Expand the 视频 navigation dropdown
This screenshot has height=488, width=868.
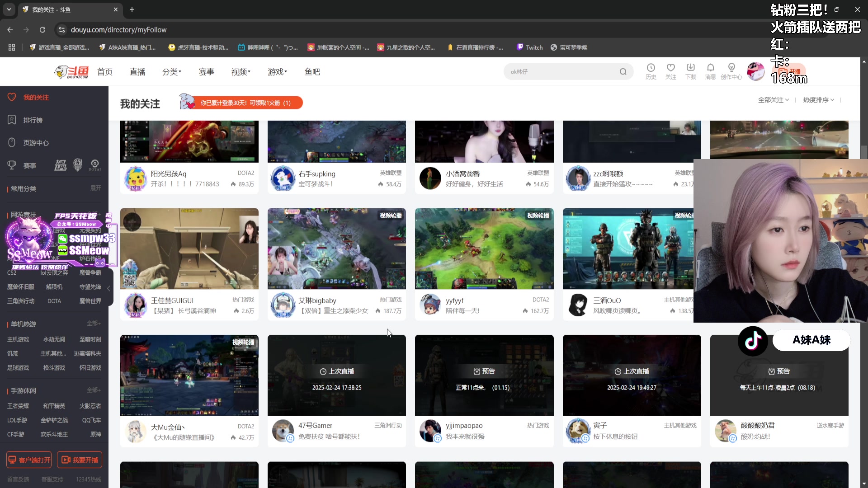[x=241, y=72]
